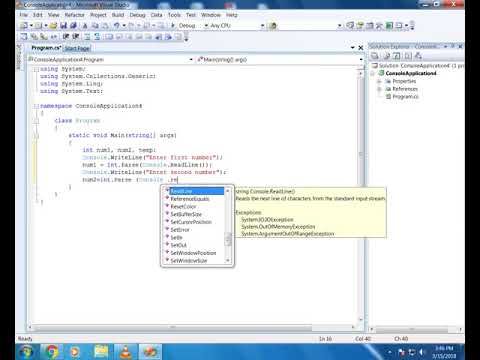This screenshot has width=480, height=360.
Task: Open the active documents list dropdown arrow
Action: pyautogui.click(x=353, y=48)
